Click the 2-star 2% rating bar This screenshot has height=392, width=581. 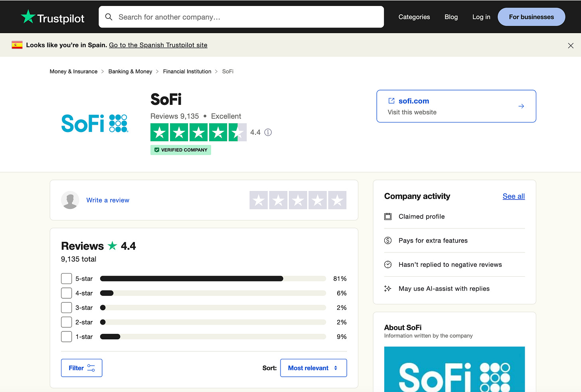pyautogui.click(x=213, y=322)
